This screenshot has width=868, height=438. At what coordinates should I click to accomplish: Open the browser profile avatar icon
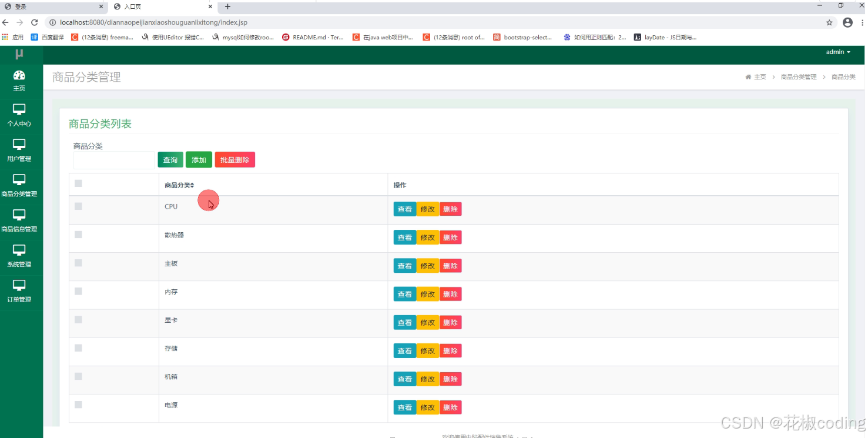click(x=847, y=22)
